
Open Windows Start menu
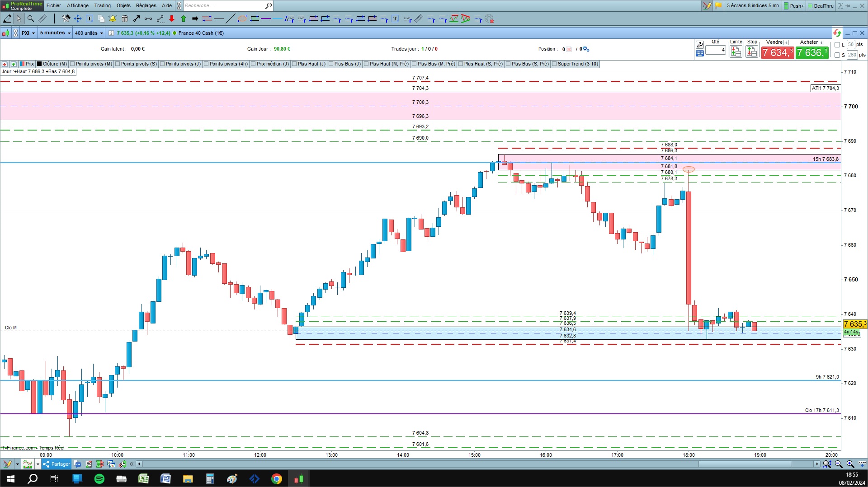(11, 479)
